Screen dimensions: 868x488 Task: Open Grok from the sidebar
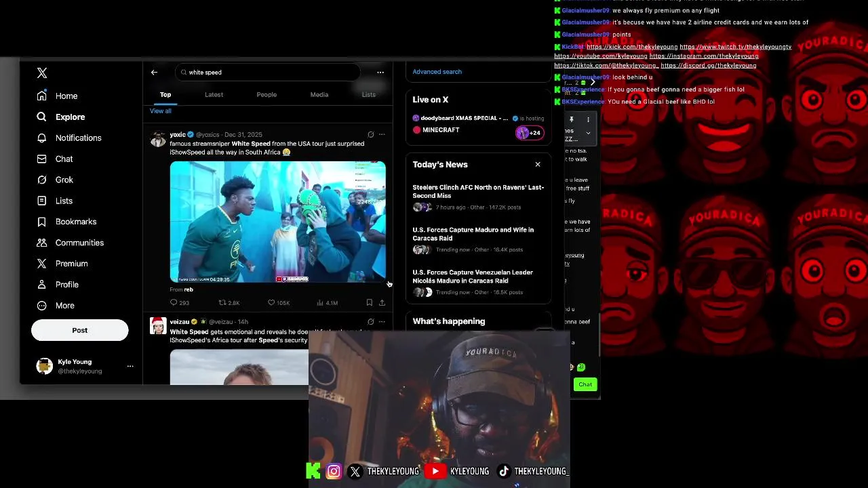click(56, 180)
